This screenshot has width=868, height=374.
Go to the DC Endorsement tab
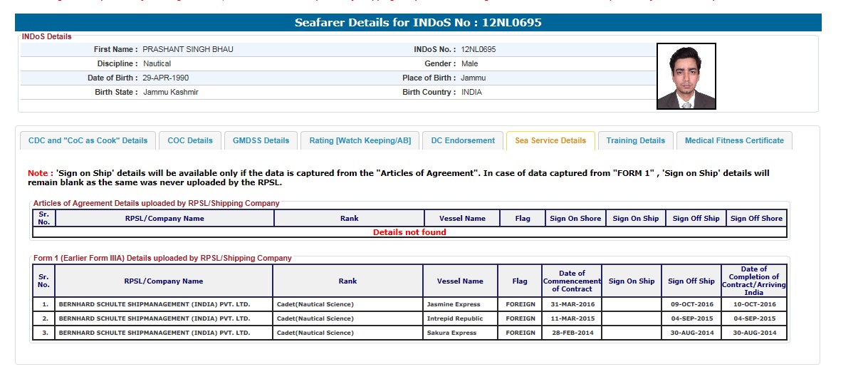tap(463, 140)
